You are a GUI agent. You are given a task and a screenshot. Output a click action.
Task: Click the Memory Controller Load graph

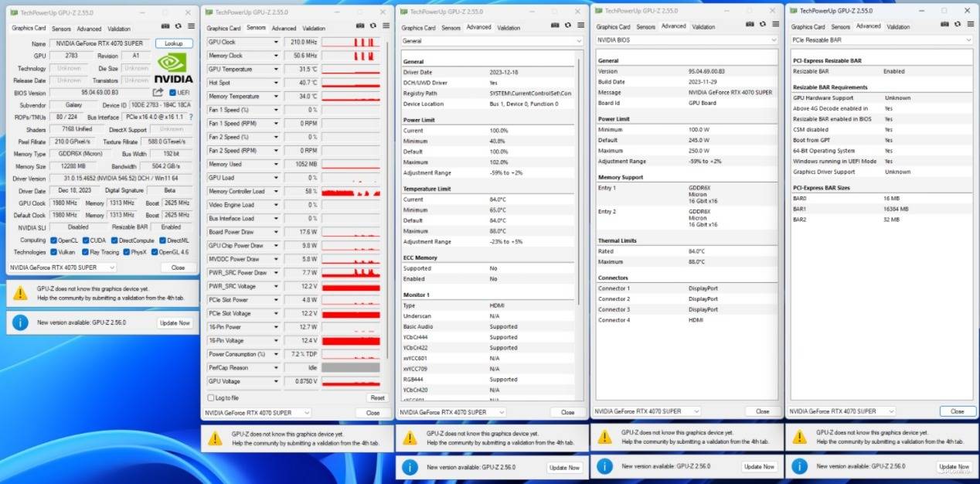pyautogui.click(x=352, y=191)
